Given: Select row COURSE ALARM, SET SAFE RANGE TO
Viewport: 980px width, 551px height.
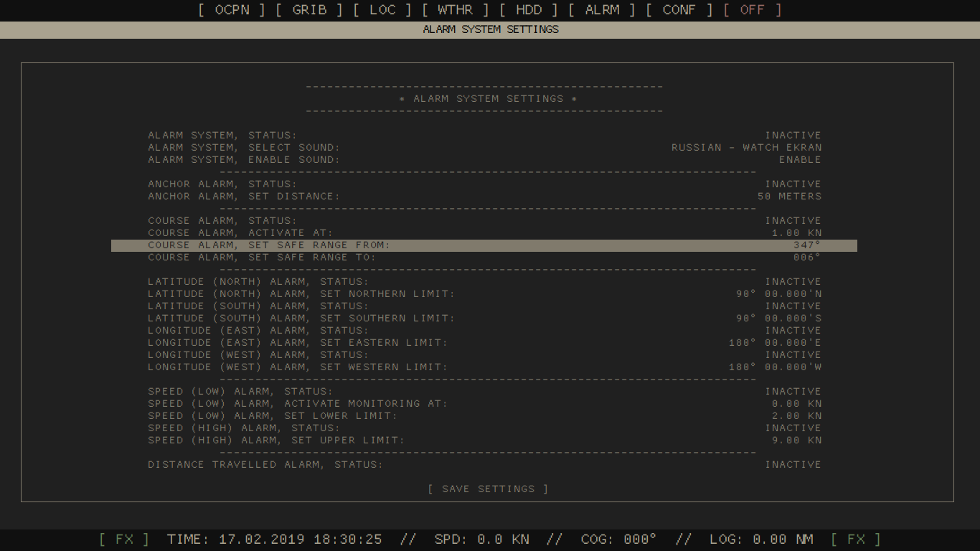Looking at the screenshot, I should click(x=262, y=257).
